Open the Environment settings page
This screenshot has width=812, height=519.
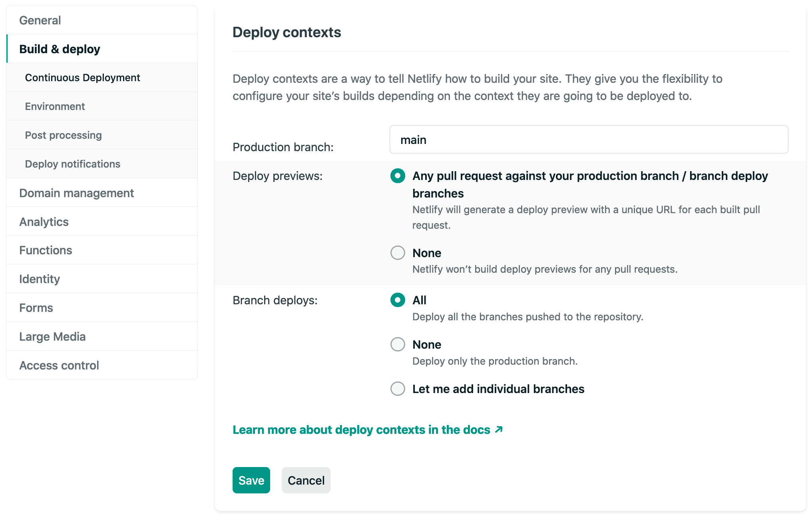point(55,106)
